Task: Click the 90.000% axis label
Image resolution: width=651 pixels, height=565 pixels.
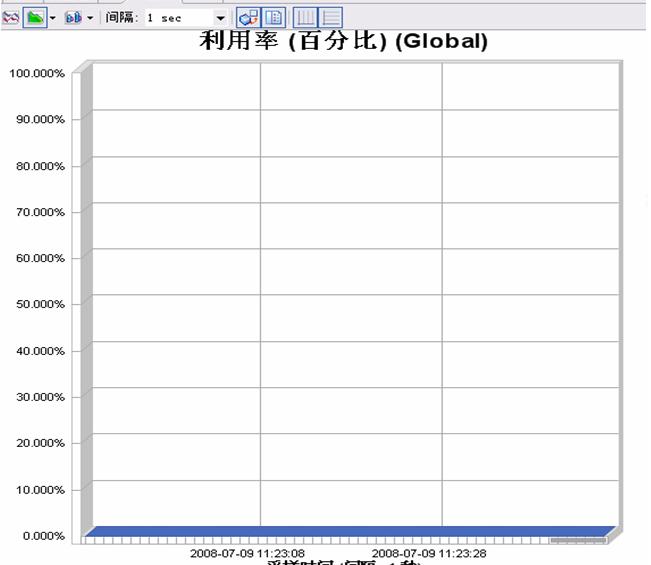Action: tap(40, 120)
